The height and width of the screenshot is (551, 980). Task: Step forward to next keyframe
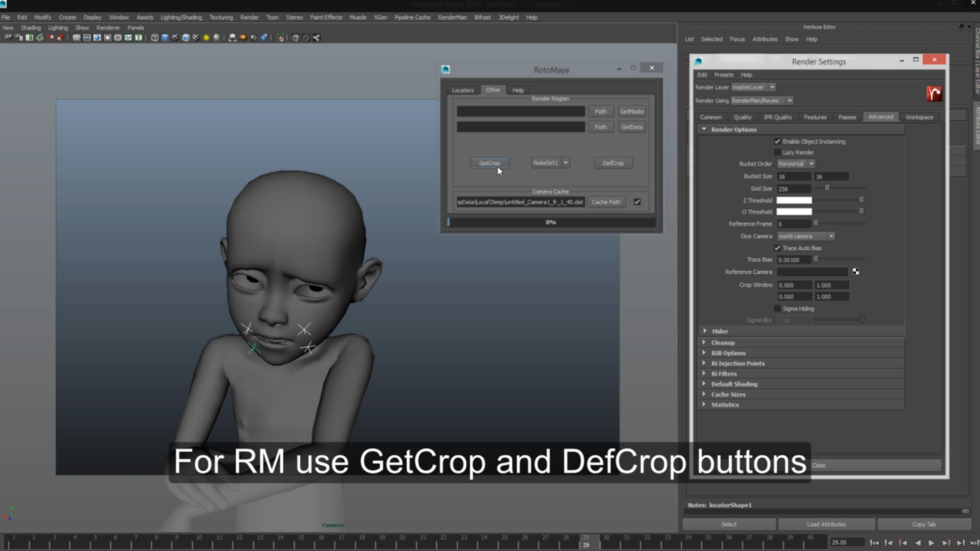click(946, 543)
